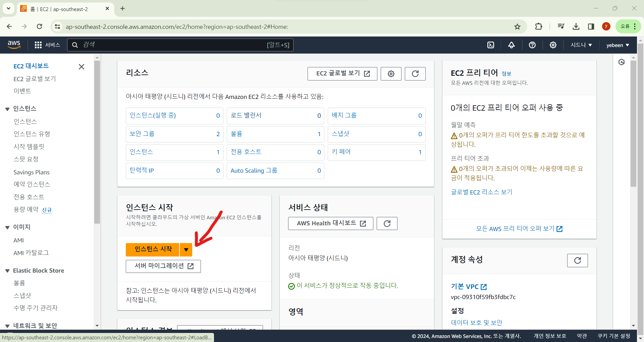Open the notifications bell icon
Image resolution: width=644 pixels, height=342 pixels.
(512, 45)
